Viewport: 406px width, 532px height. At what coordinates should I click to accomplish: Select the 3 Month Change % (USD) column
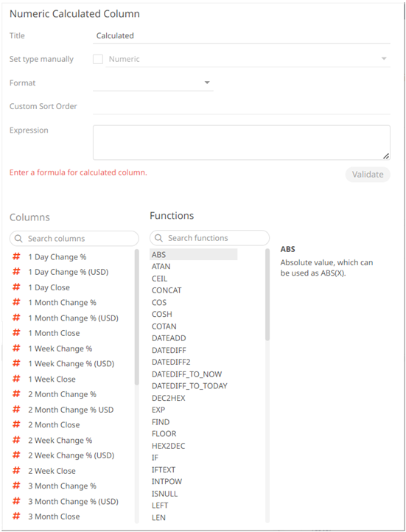coord(73,501)
